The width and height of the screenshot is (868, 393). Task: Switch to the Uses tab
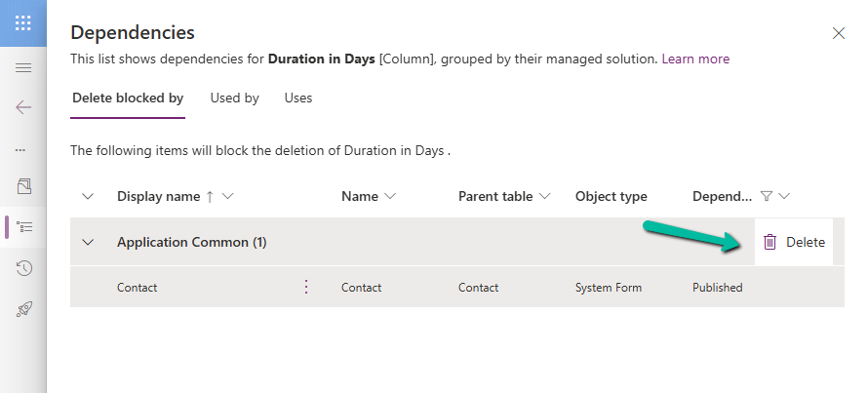(x=298, y=98)
